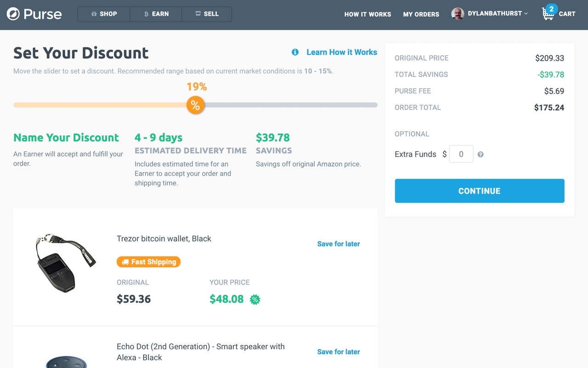Open the shopping cart icon

pyautogui.click(x=548, y=13)
